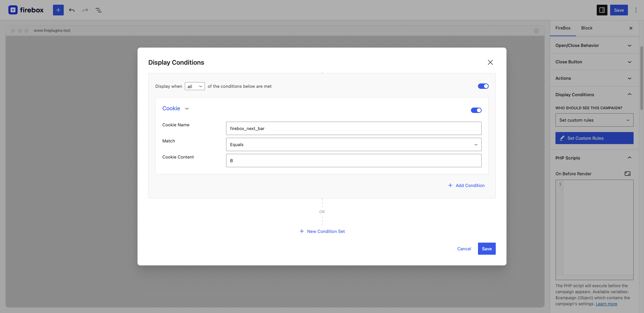644x313 pixels.
Task: Toggle the settings sidebar panel icon
Action: point(602,10)
